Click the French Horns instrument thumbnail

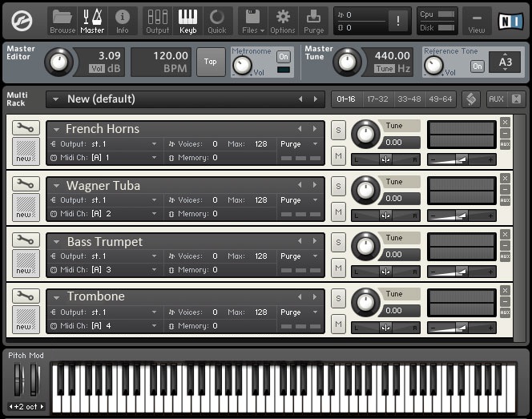click(x=26, y=151)
